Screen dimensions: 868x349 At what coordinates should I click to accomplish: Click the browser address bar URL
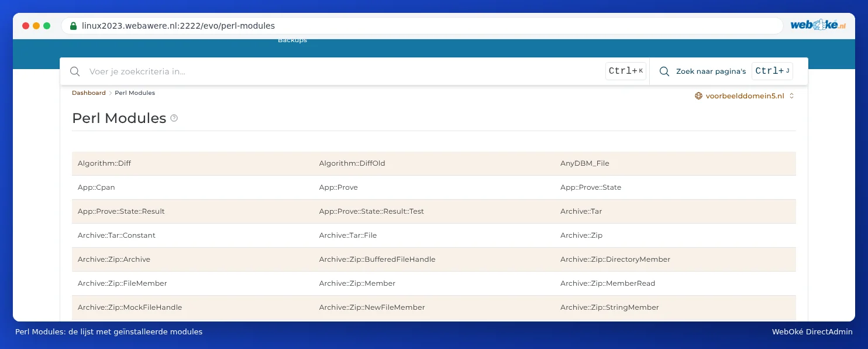178,26
